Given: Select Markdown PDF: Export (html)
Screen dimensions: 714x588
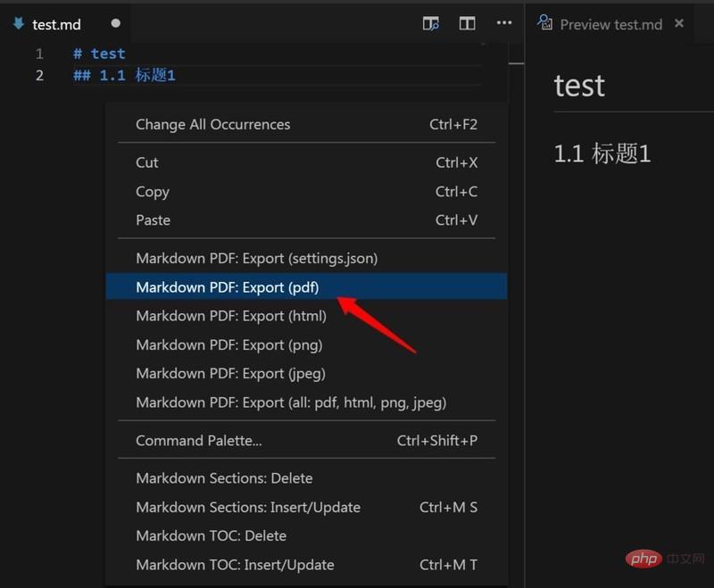Looking at the screenshot, I should (230, 316).
